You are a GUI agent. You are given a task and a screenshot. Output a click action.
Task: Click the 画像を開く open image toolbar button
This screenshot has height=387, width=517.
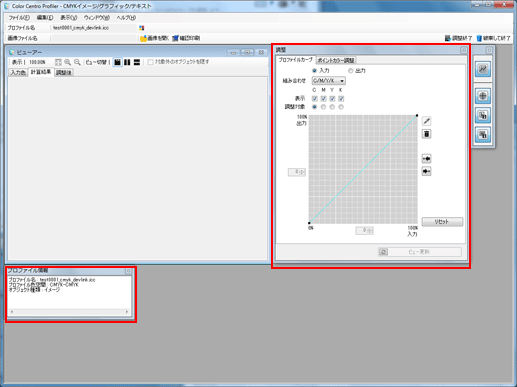154,38
